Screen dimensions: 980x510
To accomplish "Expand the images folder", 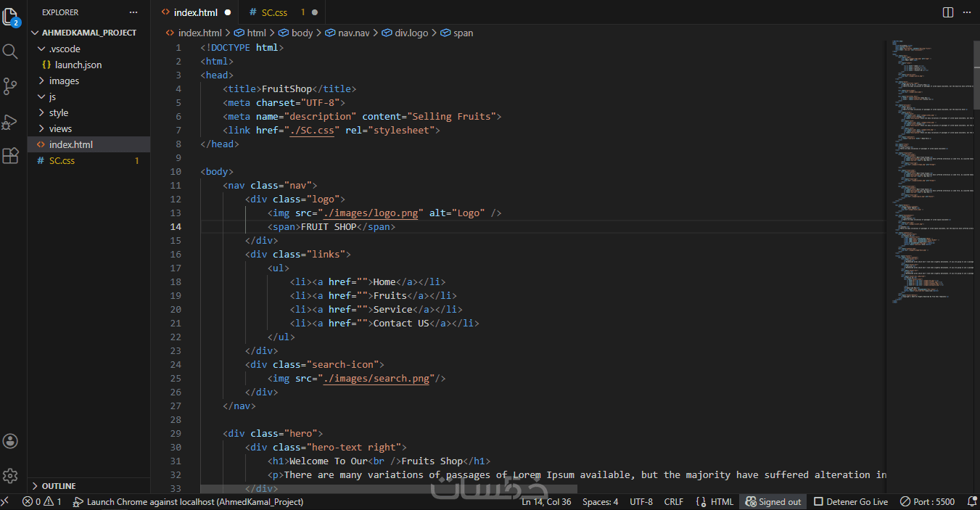I will click(x=88, y=81).
